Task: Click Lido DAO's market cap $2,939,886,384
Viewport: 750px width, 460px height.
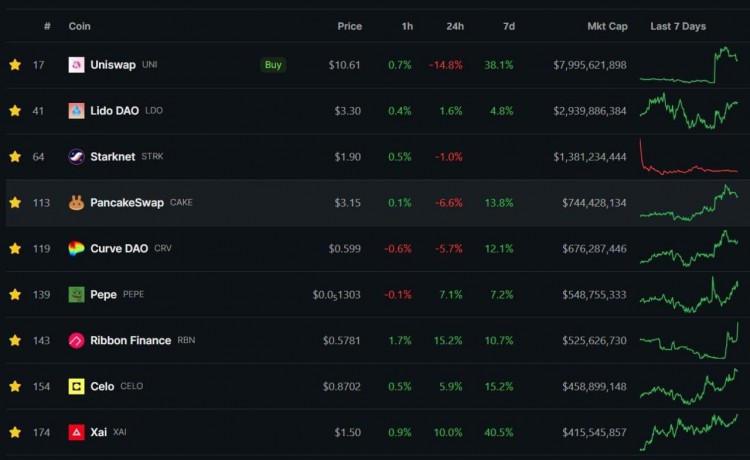Action: [590, 110]
